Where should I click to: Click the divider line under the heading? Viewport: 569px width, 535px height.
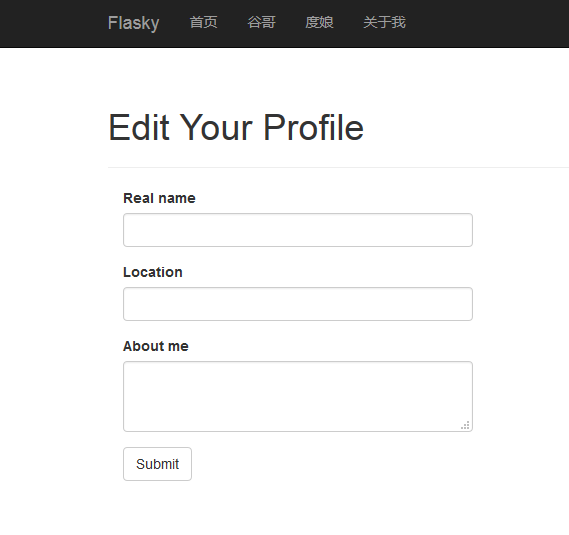coord(338,167)
